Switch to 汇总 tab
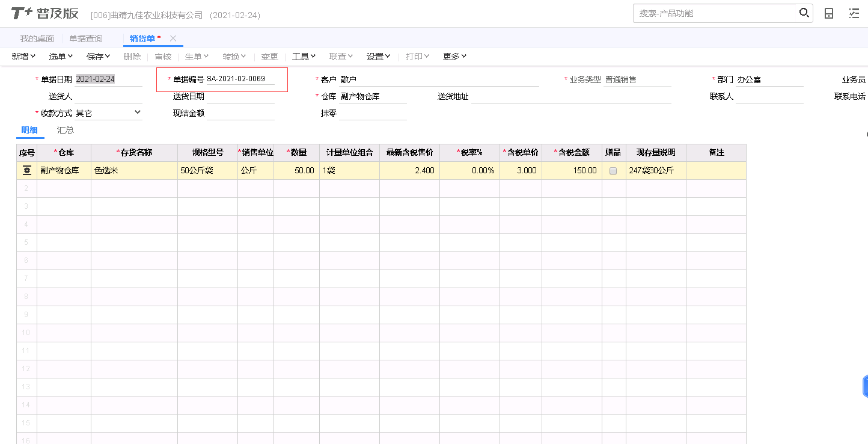The height and width of the screenshot is (444, 868). [66, 130]
